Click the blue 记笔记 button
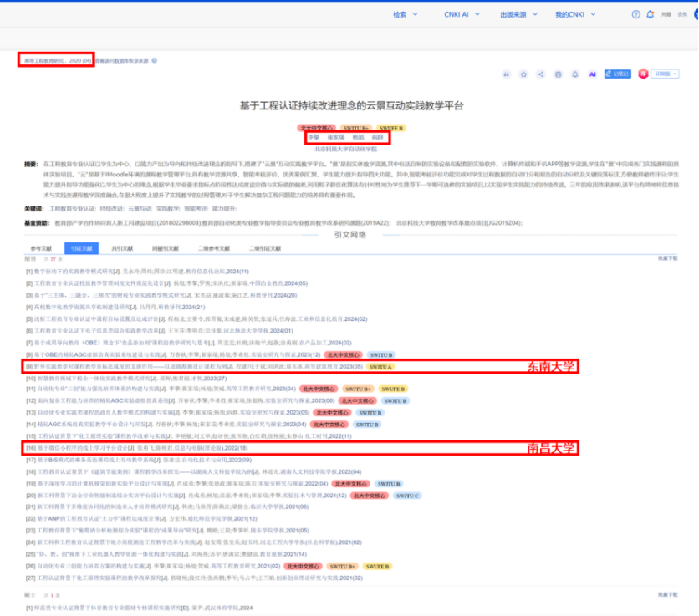Screen dimensions: 699x616 tap(617, 74)
